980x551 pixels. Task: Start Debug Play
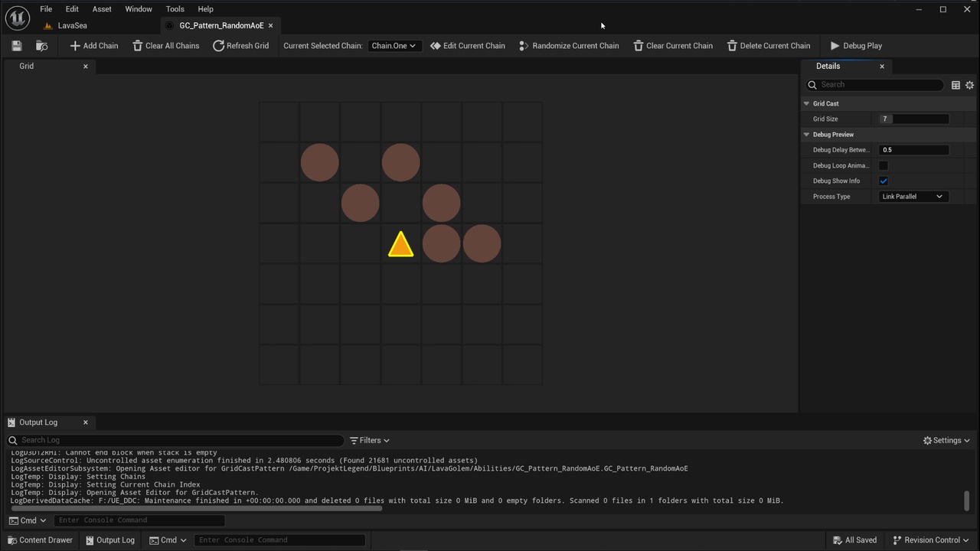[x=857, y=46]
